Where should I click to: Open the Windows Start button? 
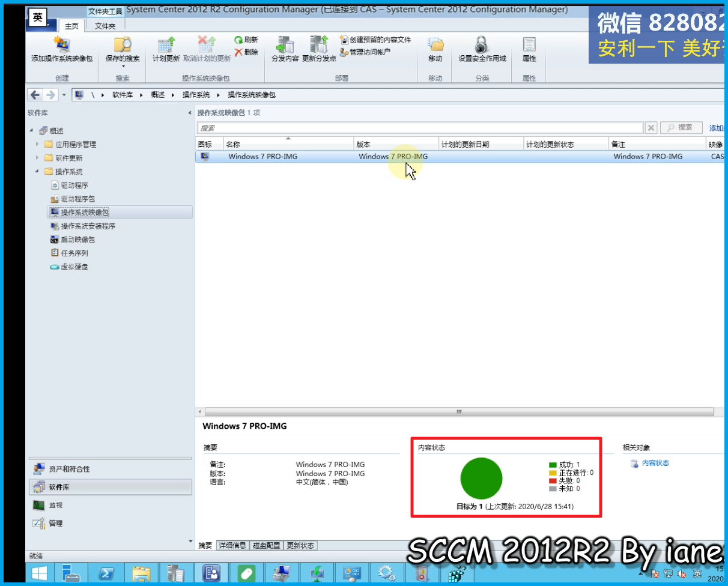pos(40,573)
